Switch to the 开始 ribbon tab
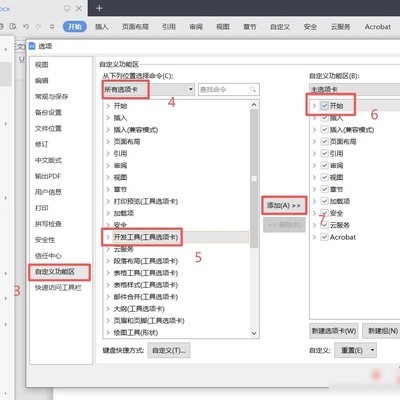This screenshot has width=400, height=400. (x=75, y=27)
